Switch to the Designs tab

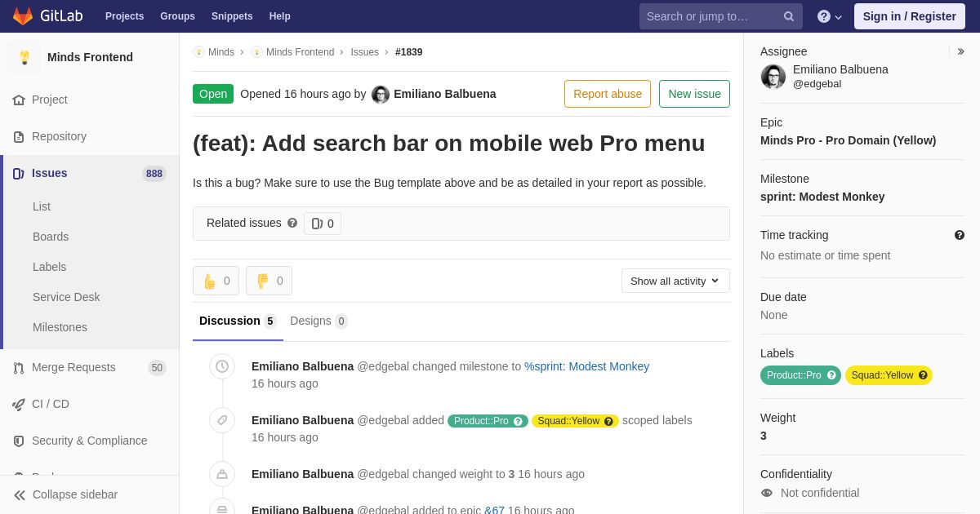click(x=318, y=321)
